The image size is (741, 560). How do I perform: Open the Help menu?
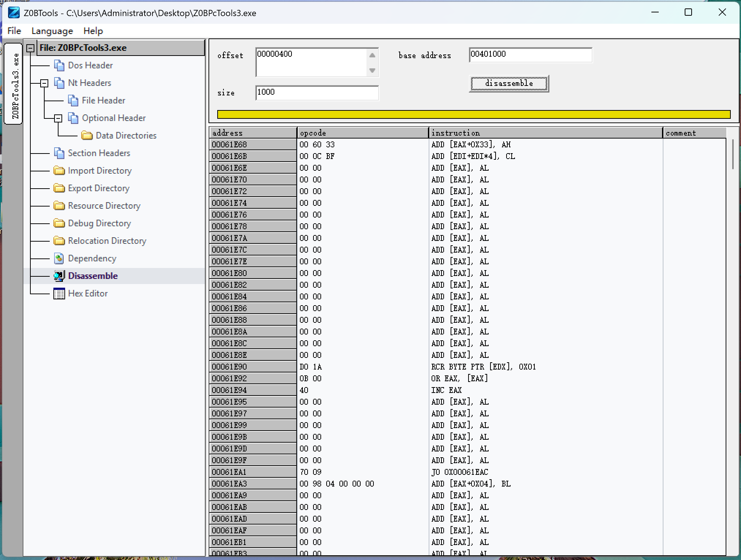[93, 31]
